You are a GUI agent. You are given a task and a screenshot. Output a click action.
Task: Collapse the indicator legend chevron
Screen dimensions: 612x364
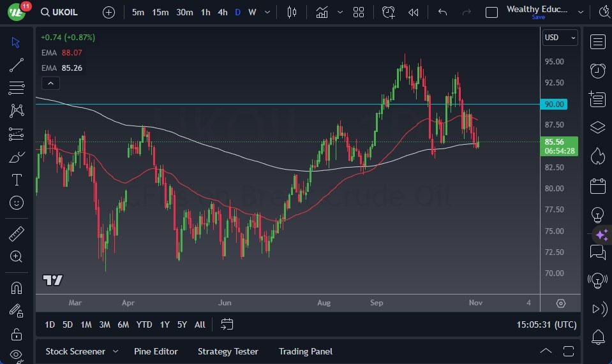point(50,83)
